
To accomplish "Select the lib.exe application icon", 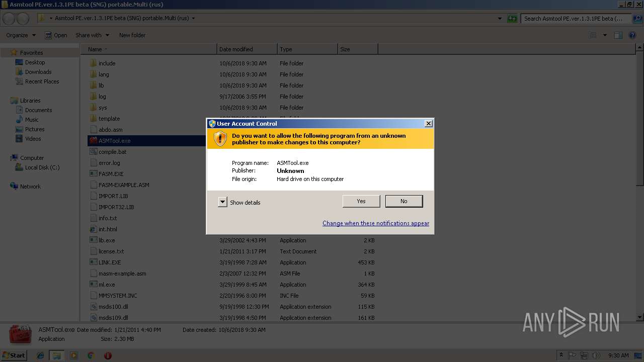I will (93, 240).
